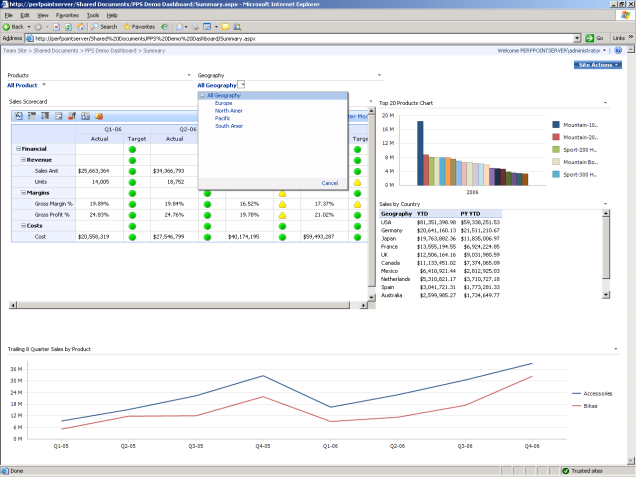The image size is (636, 477).
Task: Select Pacific in geography list
Action: click(222, 118)
